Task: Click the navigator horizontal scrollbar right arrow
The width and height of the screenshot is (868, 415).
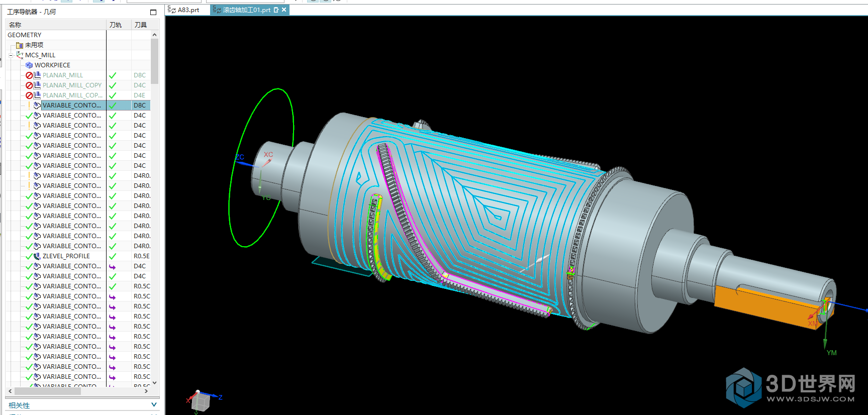Action: (x=146, y=391)
